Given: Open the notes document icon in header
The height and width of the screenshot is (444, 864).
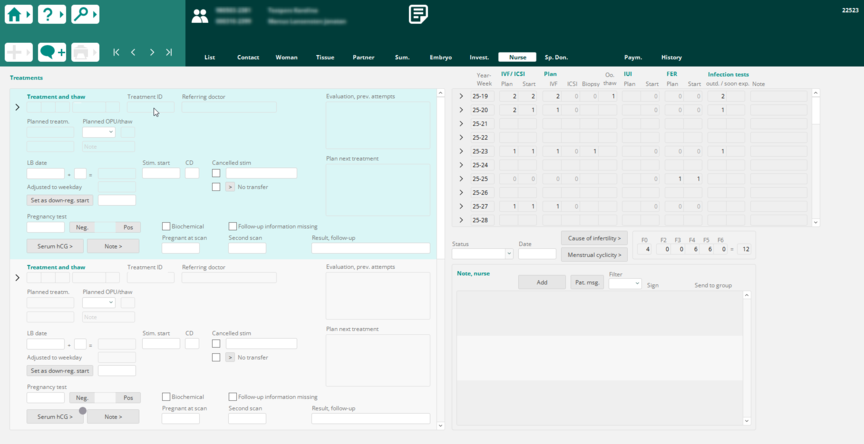Looking at the screenshot, I should pyautogui.click(x=418, y=14).
